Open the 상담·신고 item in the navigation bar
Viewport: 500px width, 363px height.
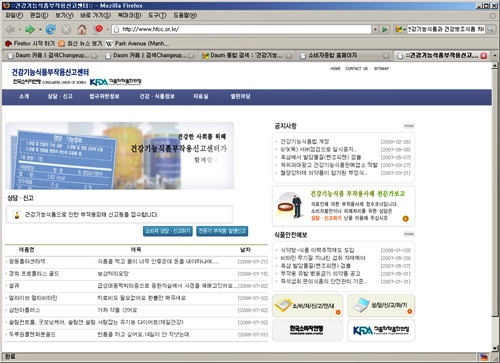click(x=60, y=96)
